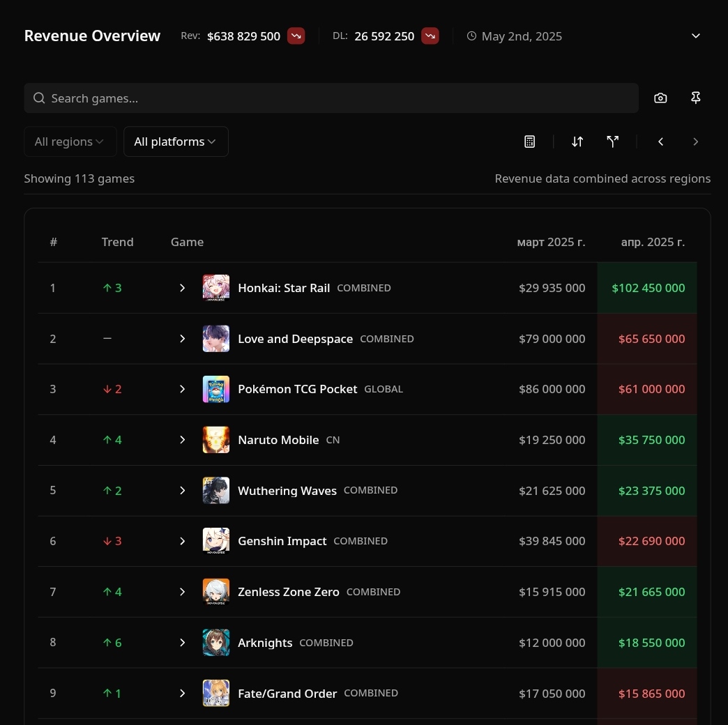Click the Game column header
The height and width of the screenshot is (725, 728).
pos(187,242)
